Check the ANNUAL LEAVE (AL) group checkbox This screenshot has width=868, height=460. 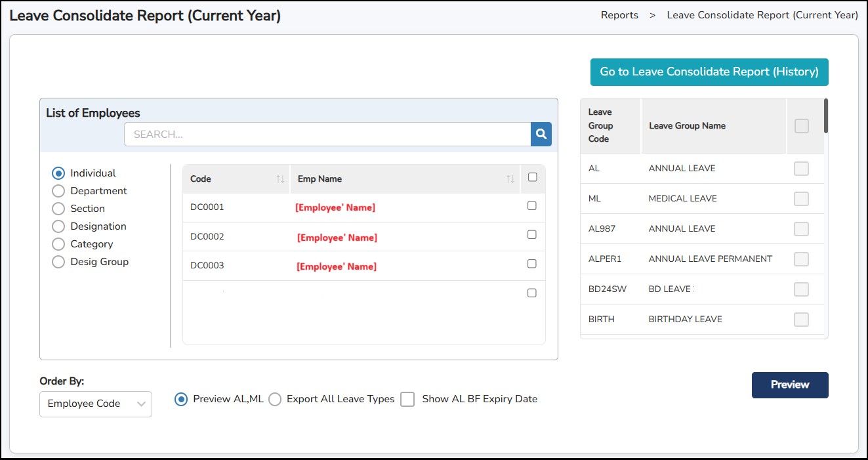coord(801,169)
